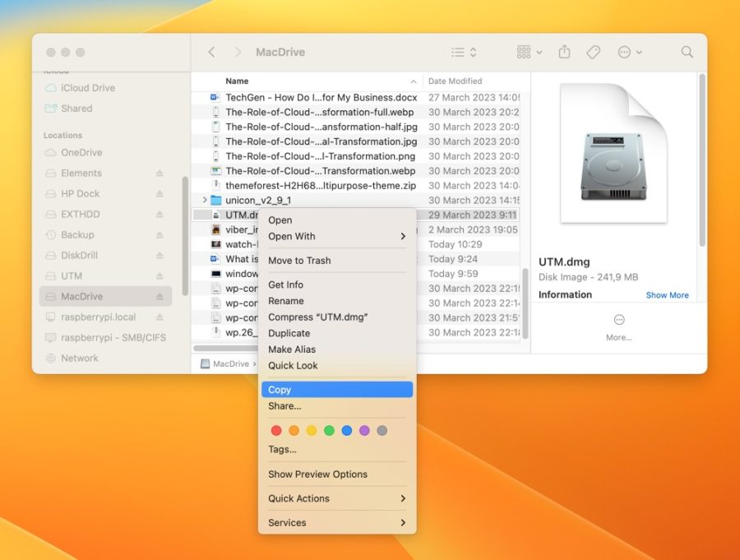Image resolution: width=740 pixels, height=560 pixels.
Task: Click the More... link below Information
Action: point(618,336)
